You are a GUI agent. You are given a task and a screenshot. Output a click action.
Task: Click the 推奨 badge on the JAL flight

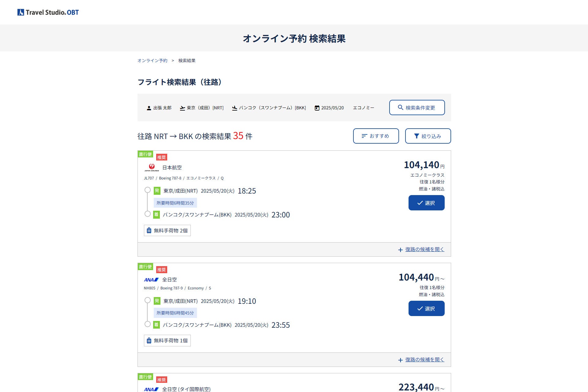click(x=161, y=157)
